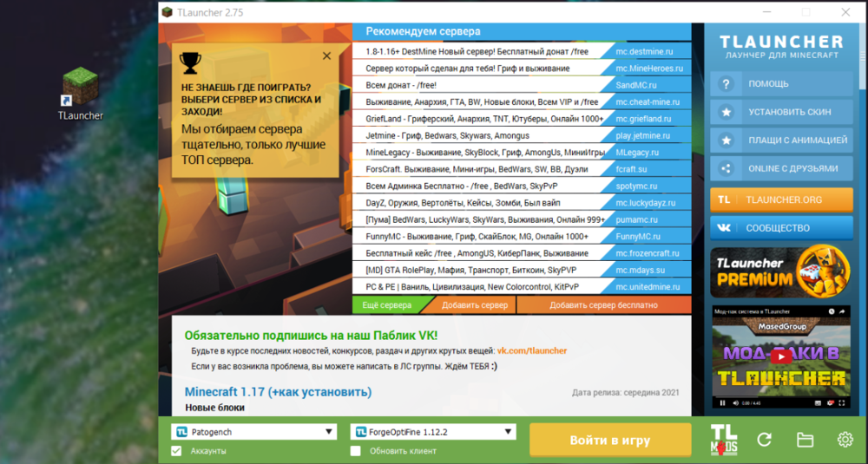Click the video share arrow icon

[842, 312]
